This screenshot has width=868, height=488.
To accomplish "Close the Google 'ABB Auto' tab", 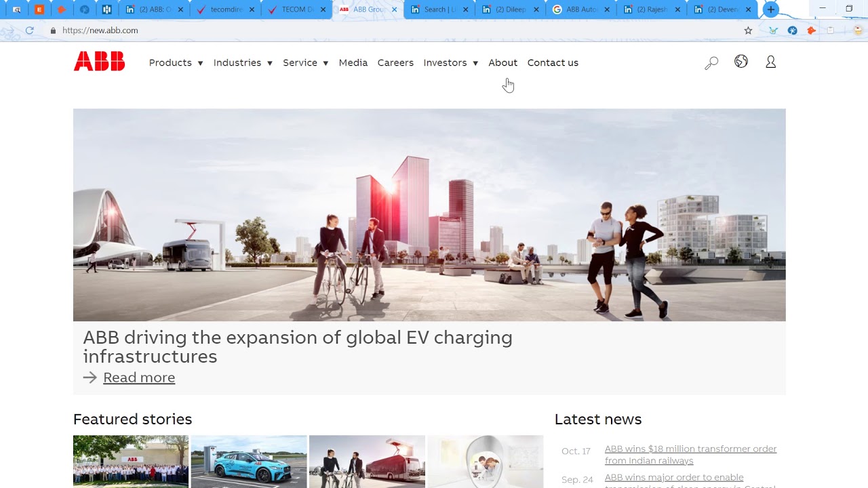I will tap(607, 9).
